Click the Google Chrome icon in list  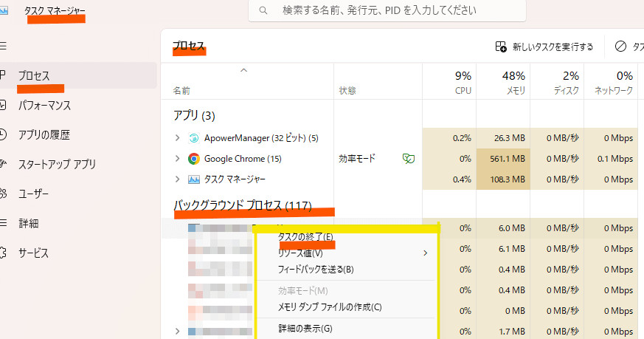pyautogui.click(x=194, y=159)
